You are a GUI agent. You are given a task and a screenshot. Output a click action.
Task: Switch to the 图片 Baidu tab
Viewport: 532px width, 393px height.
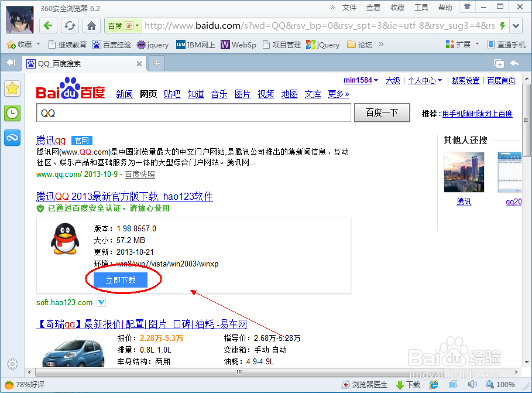242,94
